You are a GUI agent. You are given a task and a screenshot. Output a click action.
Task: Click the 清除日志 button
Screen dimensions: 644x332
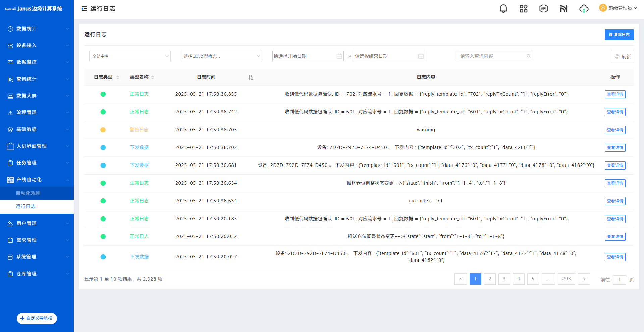[x=619, y=35]
